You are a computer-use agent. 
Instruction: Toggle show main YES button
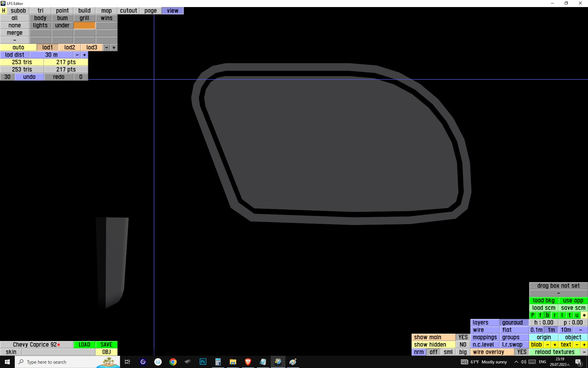[463, 337]
